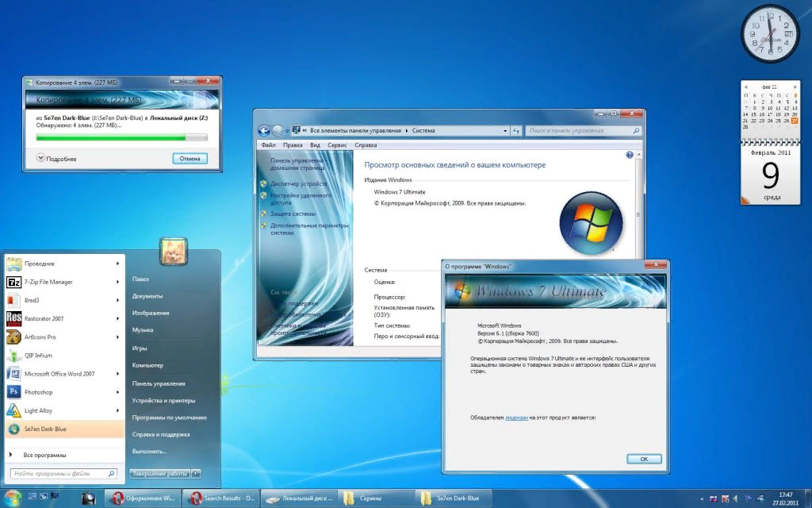812x508 pixels.
Task: Open shutdown options arrow menu
Action: coord(197,474)
